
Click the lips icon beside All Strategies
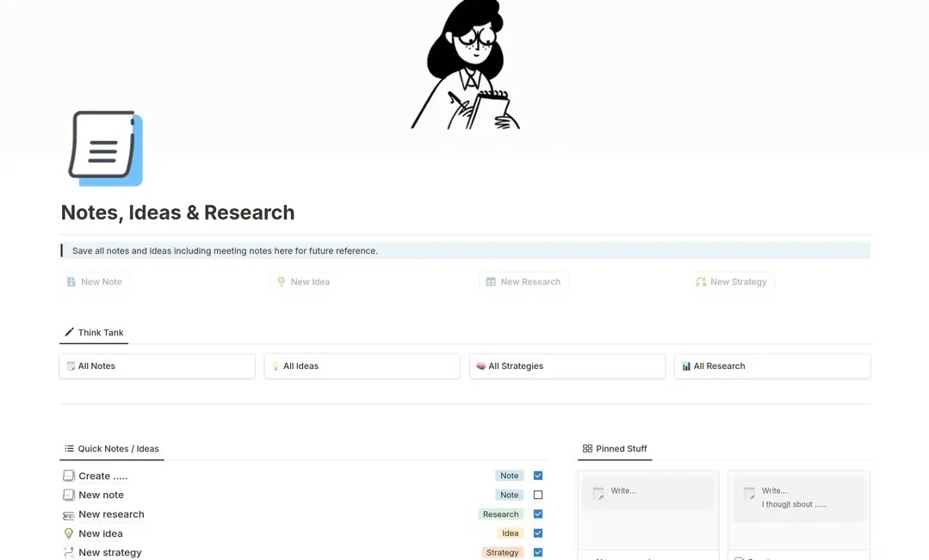[x=480, y=366]
